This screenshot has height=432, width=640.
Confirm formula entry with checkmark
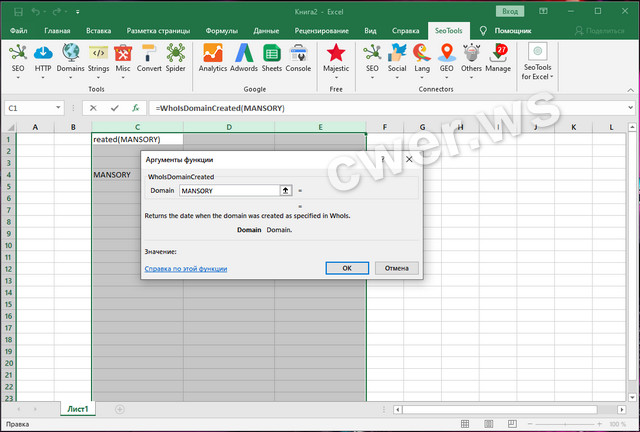(x=115, y=108)
